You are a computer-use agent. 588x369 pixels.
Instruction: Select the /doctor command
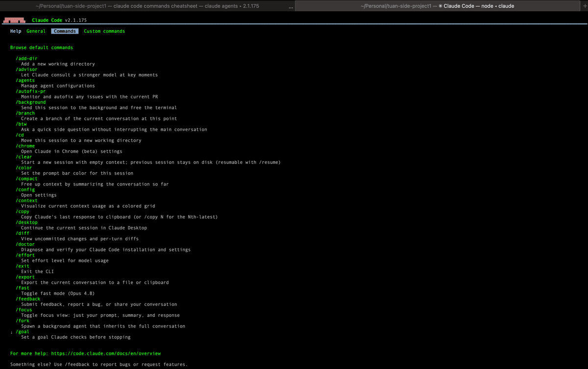coord(25,244)
